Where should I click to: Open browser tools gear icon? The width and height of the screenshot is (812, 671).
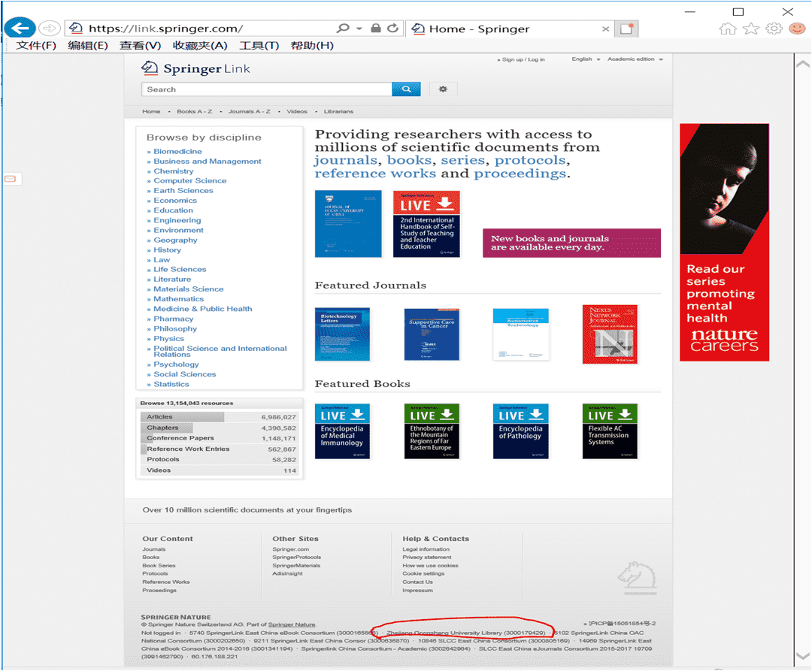774,29
